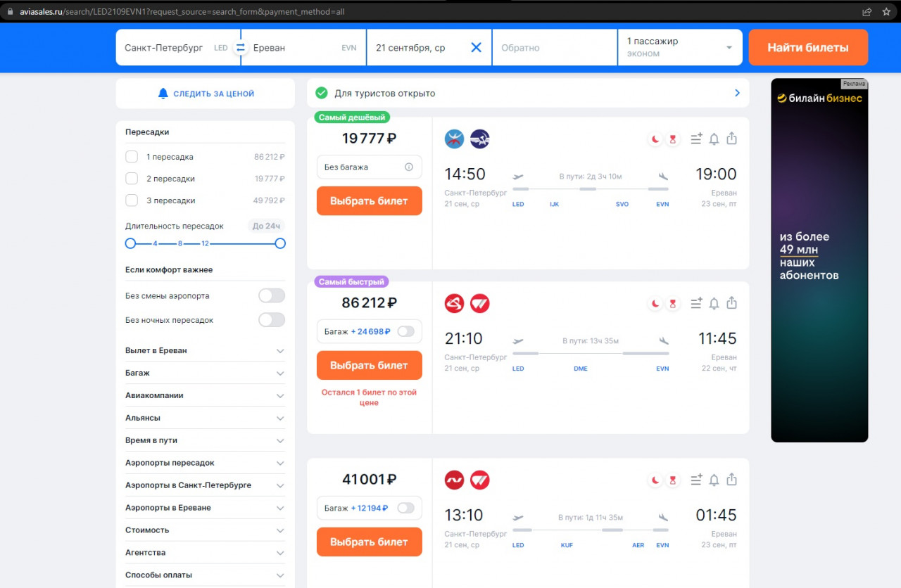Click the hourglass icon on 86 212 ₽ ticket
This screenshot has height=588, width=901.
coord(673,304)
